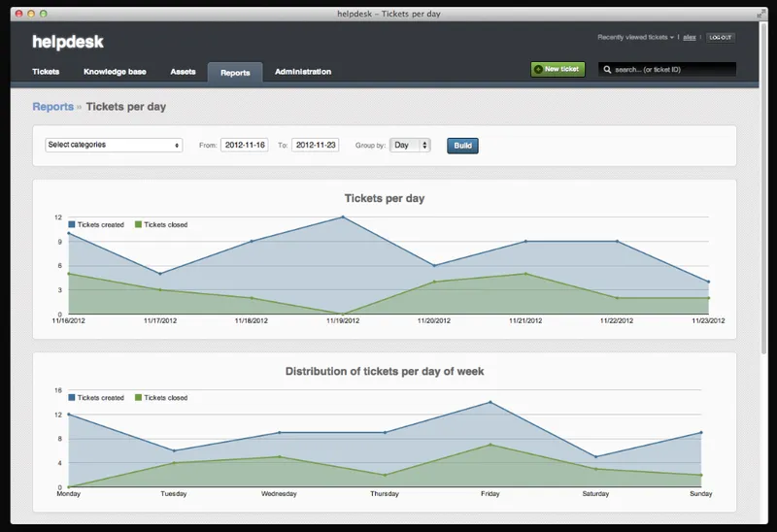Click Tickets closed legend swatch in Distribution chart
This screenshot has width=777, height=532.
[138, 397]
